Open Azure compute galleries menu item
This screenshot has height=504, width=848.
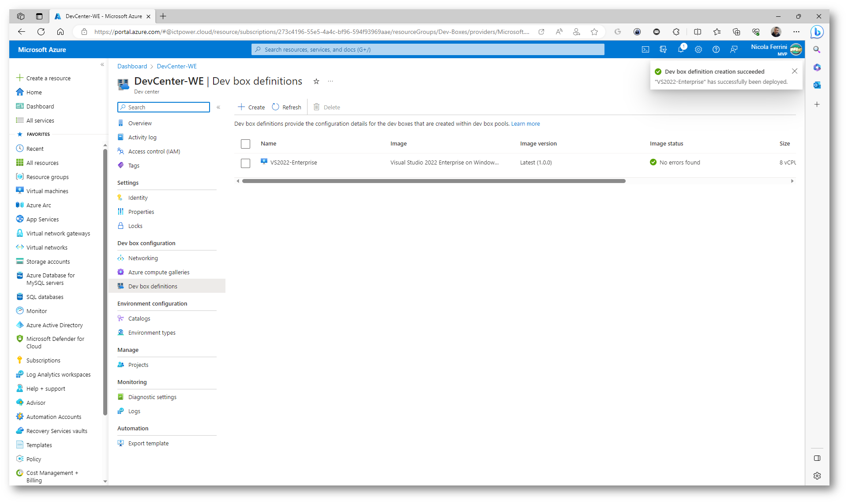coord(158,272)
